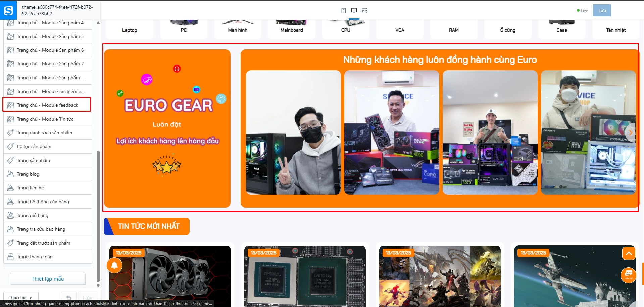This screenshot has width=644, height=307.
Task: Open the Liên hệ chat bubble
Action: coord(629,275)
